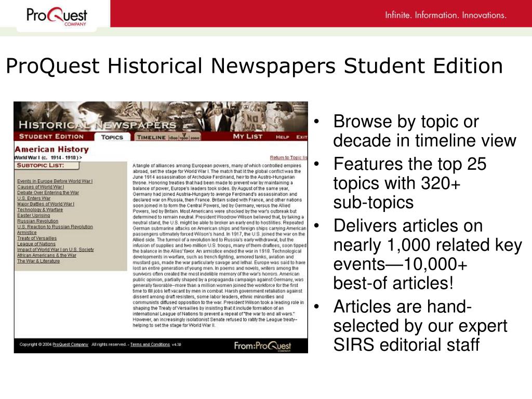
Task: Click the Historical Newspapers banner title
Action: [97, 125]
